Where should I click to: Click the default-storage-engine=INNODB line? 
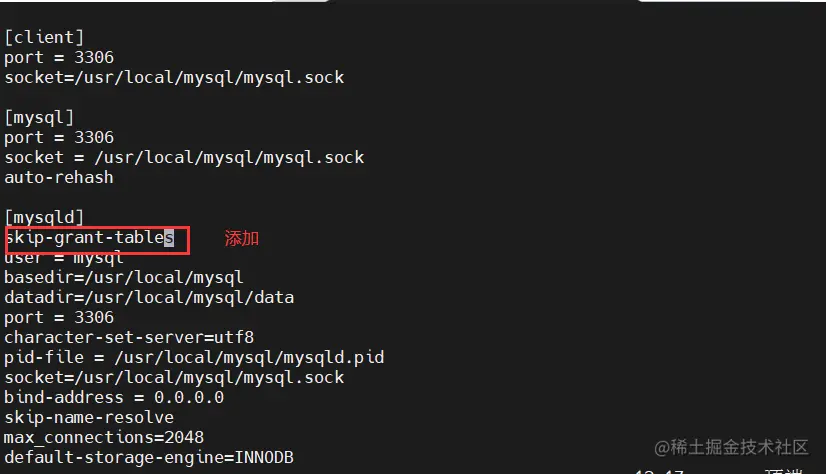tap(149, 457)
